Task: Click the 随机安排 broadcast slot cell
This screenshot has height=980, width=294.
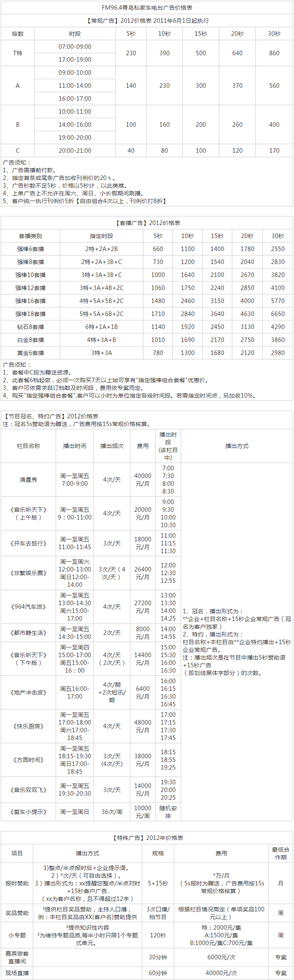Action: point(168,812)
